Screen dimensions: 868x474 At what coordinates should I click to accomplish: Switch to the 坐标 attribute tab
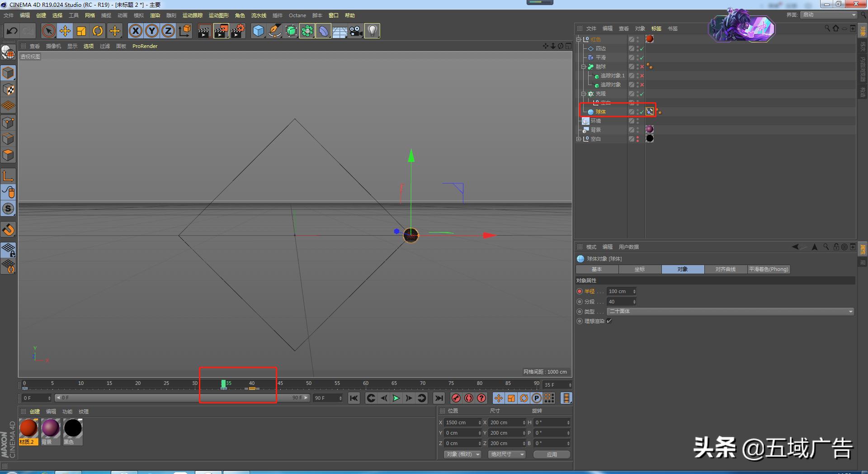[x=640, y=269]
